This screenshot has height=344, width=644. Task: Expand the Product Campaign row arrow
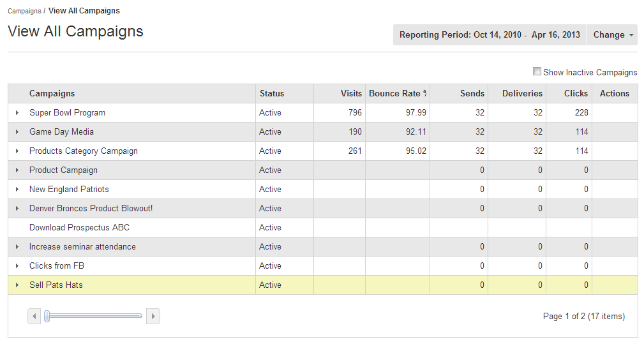[x=17, y=170]
